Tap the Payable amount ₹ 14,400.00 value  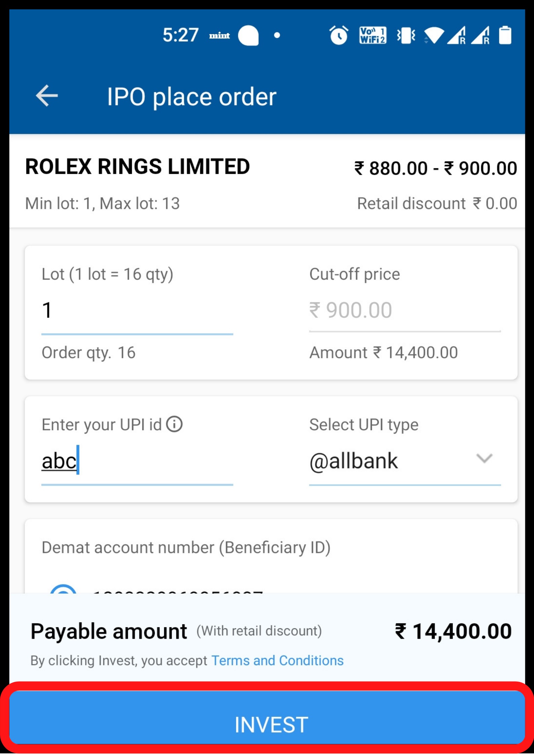point(453,631)
